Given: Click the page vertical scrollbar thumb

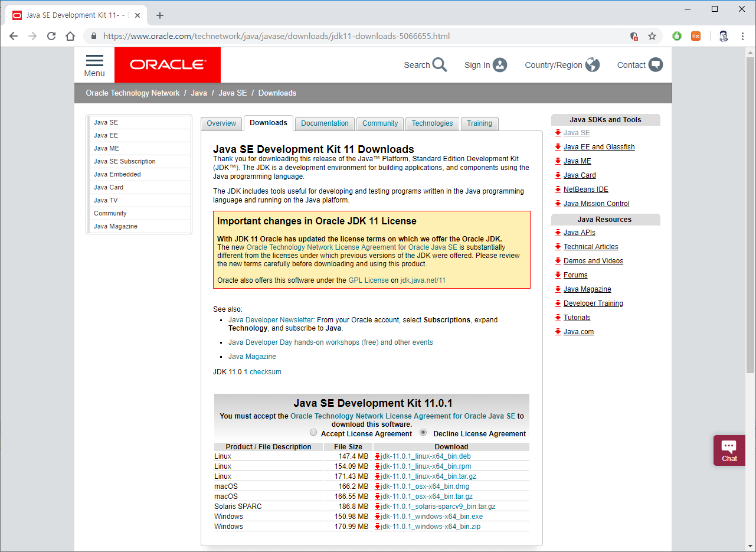Looking at the screenshot, I should coord(750,215).
